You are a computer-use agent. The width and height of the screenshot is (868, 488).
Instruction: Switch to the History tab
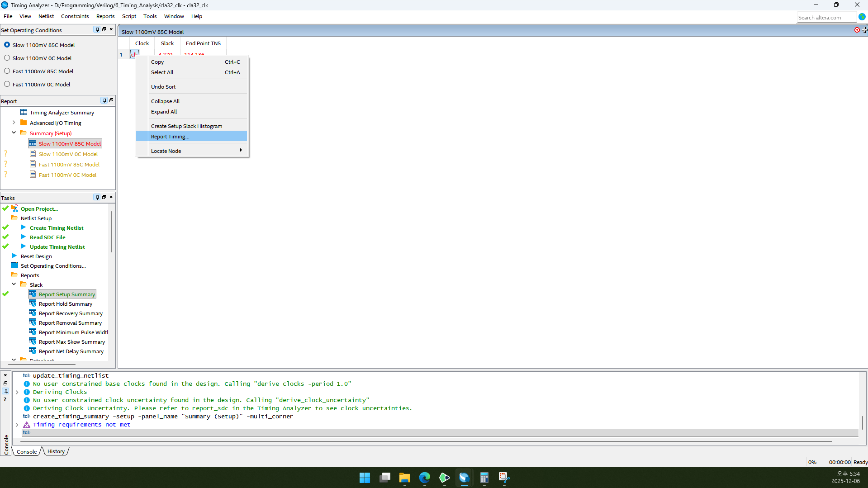[x=56, y=451]
